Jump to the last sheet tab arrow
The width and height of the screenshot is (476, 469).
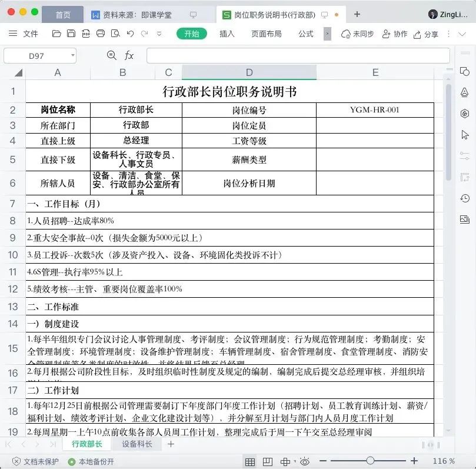click(53, 444)
